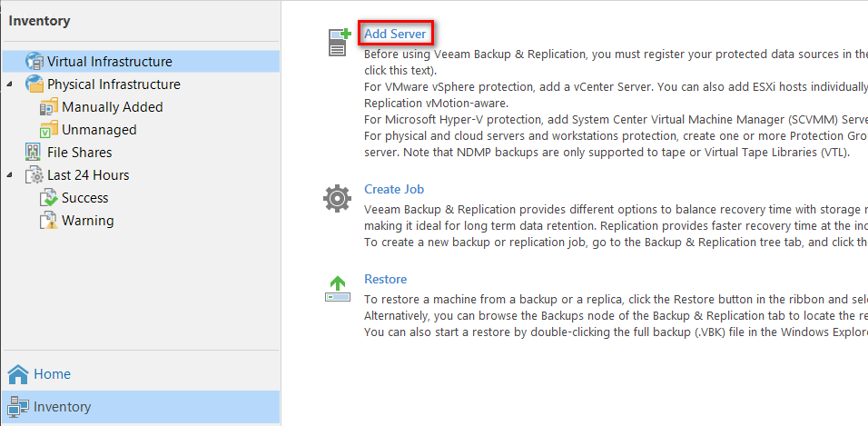Screen dimensions: 868x426
Task: Click the Virtual Infrastructure globe icon
Action: (35, 62)
